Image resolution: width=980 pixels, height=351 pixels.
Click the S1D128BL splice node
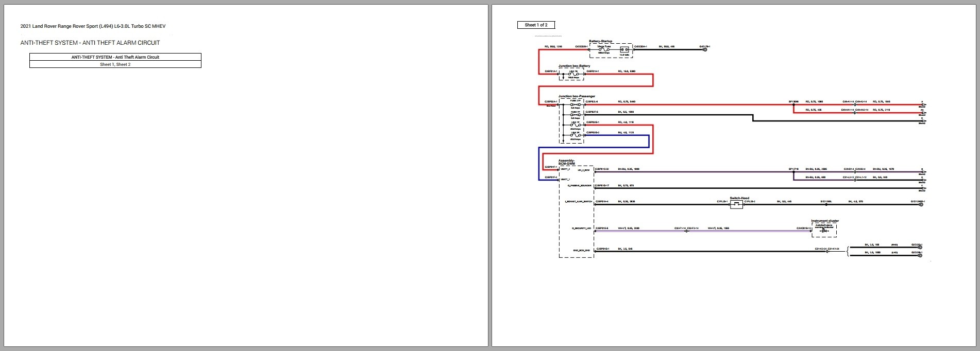click(826, 204)
